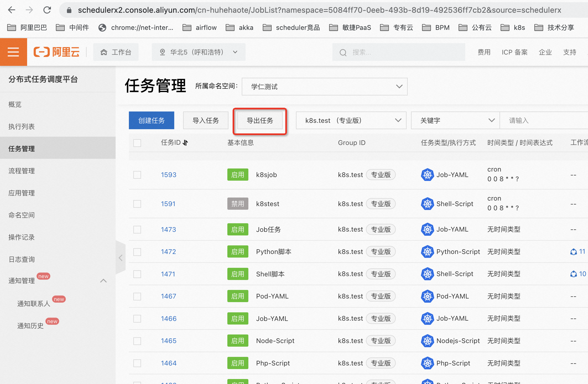Click the 阿里云 logo

click(56, 52)
